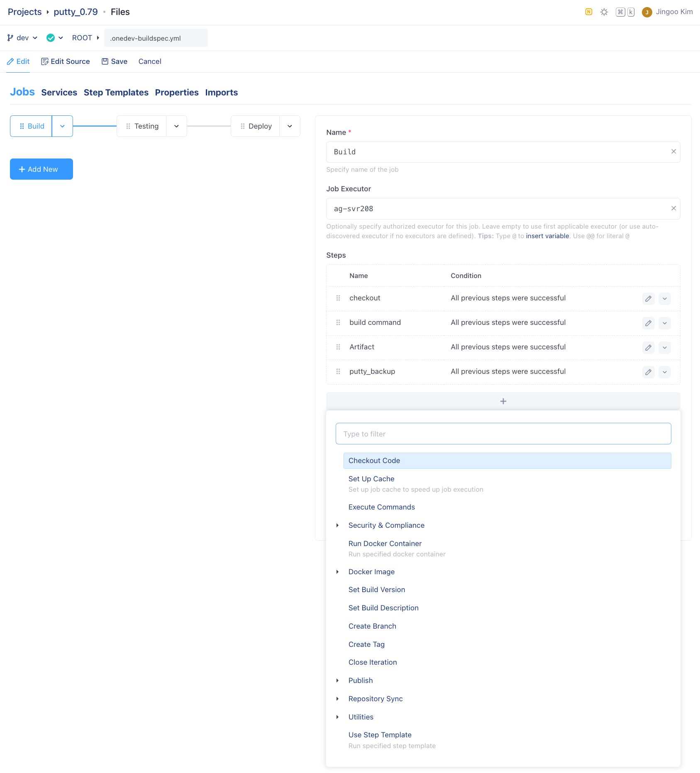Clear the Job Executor field X icon

pyautogui.click(x=673, y=208)
